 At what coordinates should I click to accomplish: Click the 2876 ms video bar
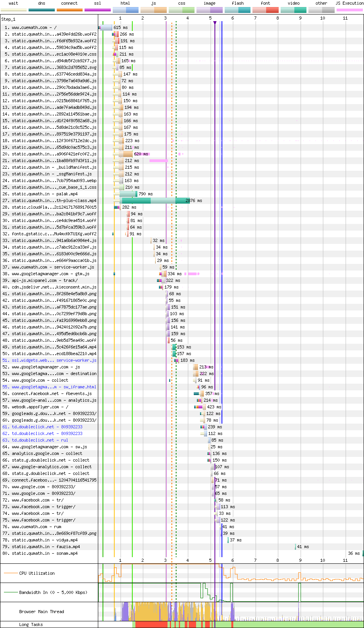pyautogui.click(x=155, y=200)
